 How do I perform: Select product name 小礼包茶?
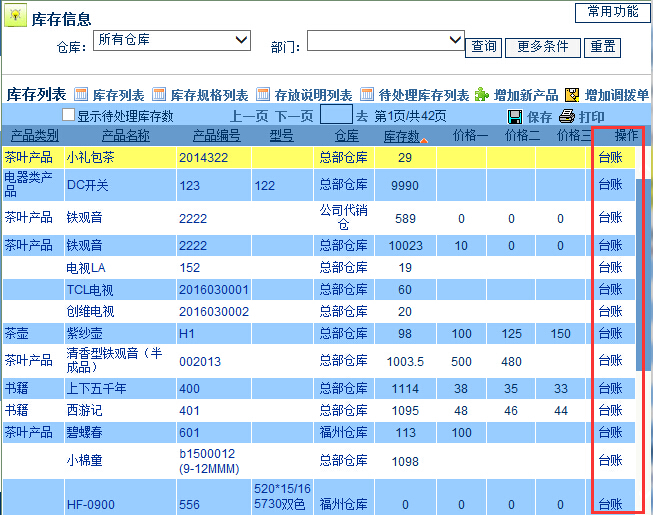point(90,158)
